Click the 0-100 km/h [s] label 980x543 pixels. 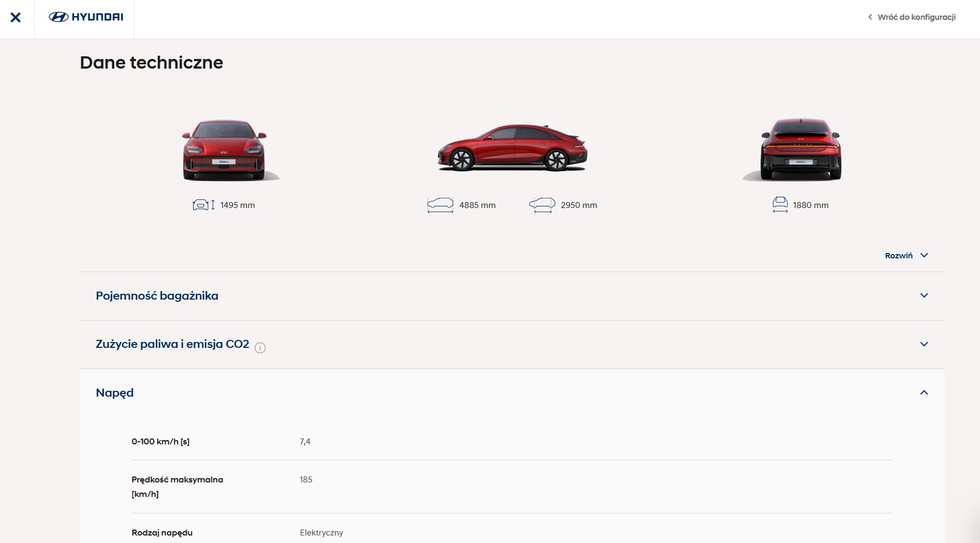[x=160, y=442]
